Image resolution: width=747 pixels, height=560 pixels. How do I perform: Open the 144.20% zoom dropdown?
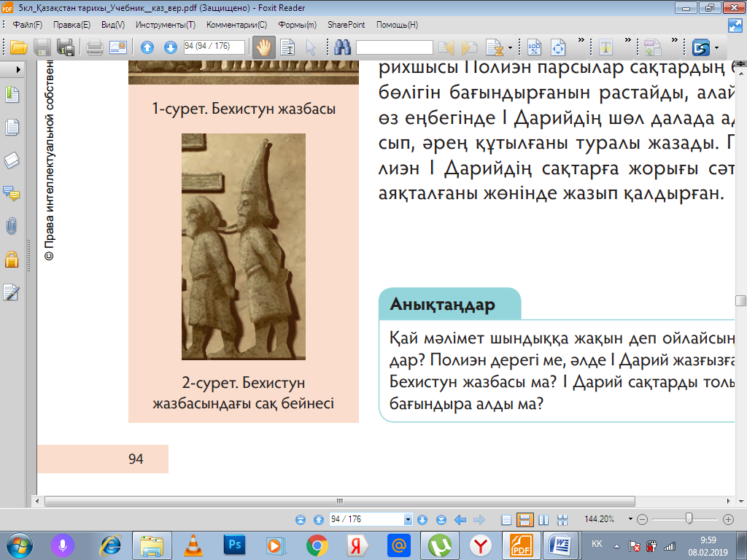(x=631, y=519)
